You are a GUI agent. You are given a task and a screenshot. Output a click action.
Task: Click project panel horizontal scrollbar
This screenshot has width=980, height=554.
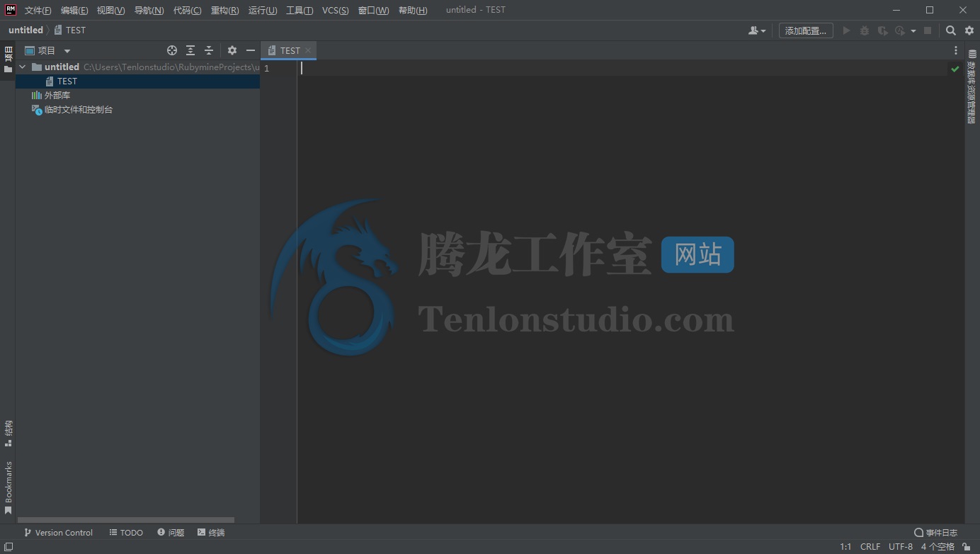point(126,520)
